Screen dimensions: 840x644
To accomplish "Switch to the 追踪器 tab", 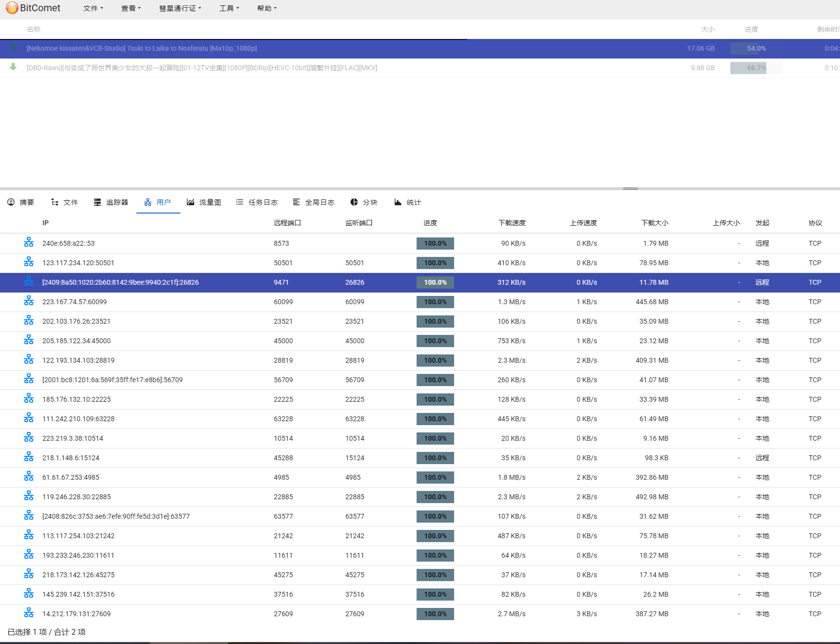I will coord(111,202).
